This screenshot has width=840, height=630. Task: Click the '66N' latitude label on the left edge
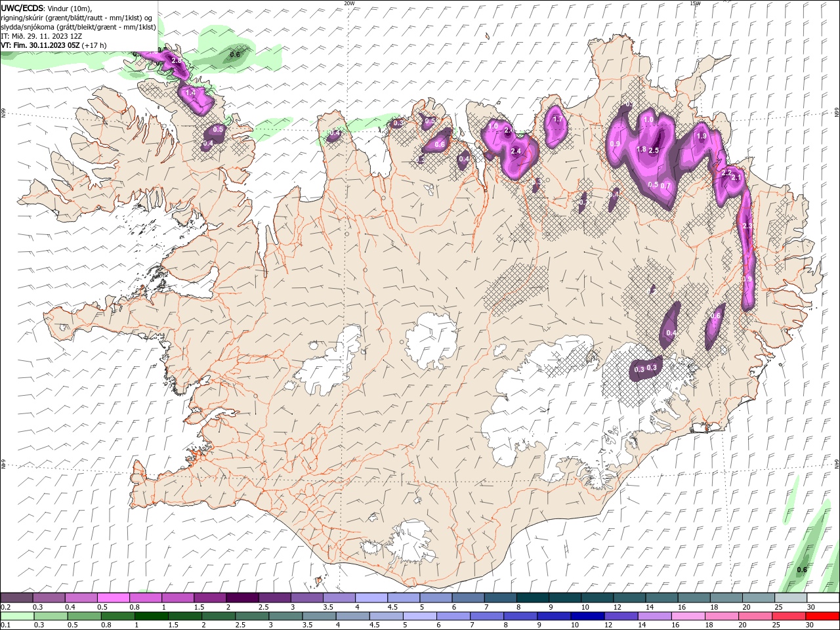[x=3, y=114]
